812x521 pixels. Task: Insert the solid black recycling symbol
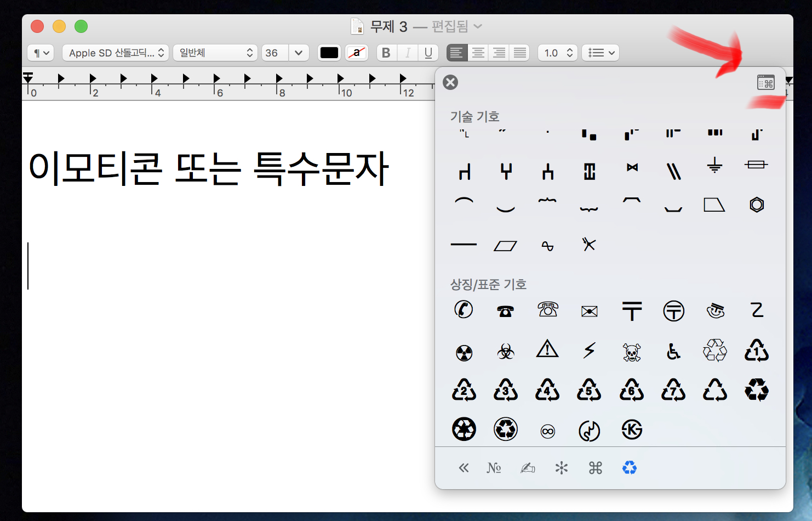point(757,390)
